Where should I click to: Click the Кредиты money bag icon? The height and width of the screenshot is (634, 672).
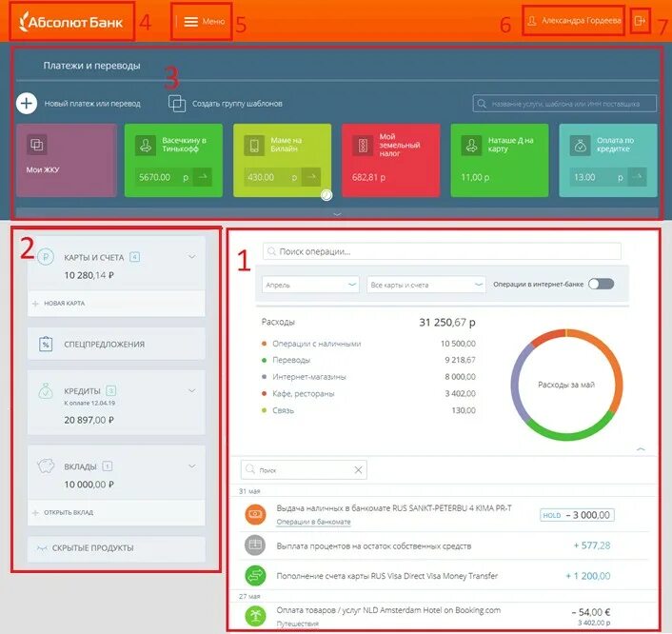(46, 391)
